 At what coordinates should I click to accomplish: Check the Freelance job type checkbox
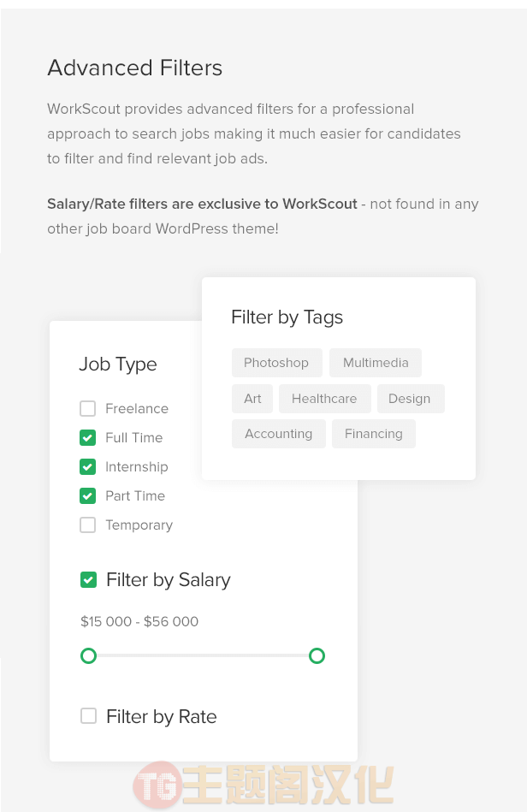click(x=87, y=409)
